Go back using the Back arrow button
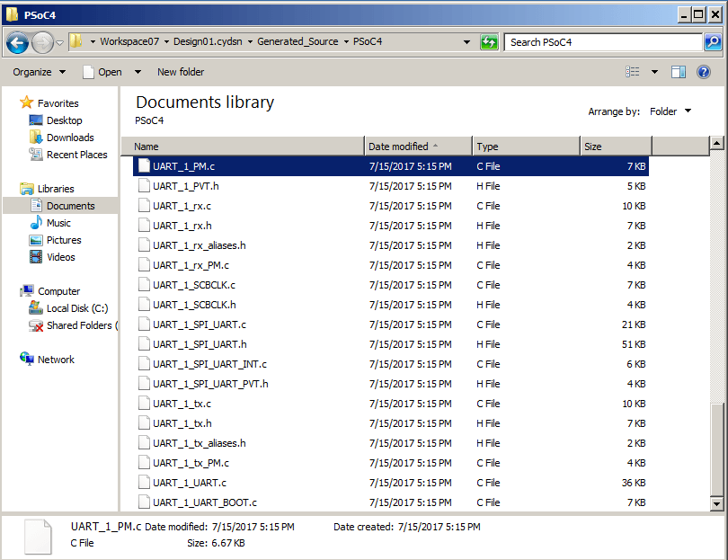This screenshot has height=560, width=728. (x=18, y=43)
